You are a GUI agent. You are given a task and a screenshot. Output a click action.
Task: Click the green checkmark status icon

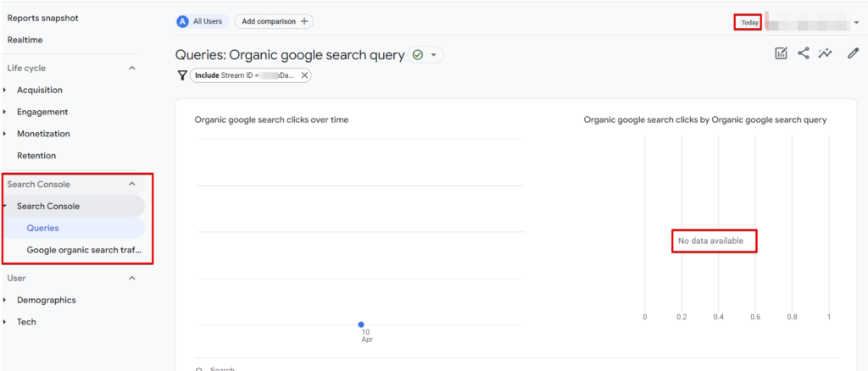pyautogui.click(x=418, y=55)
